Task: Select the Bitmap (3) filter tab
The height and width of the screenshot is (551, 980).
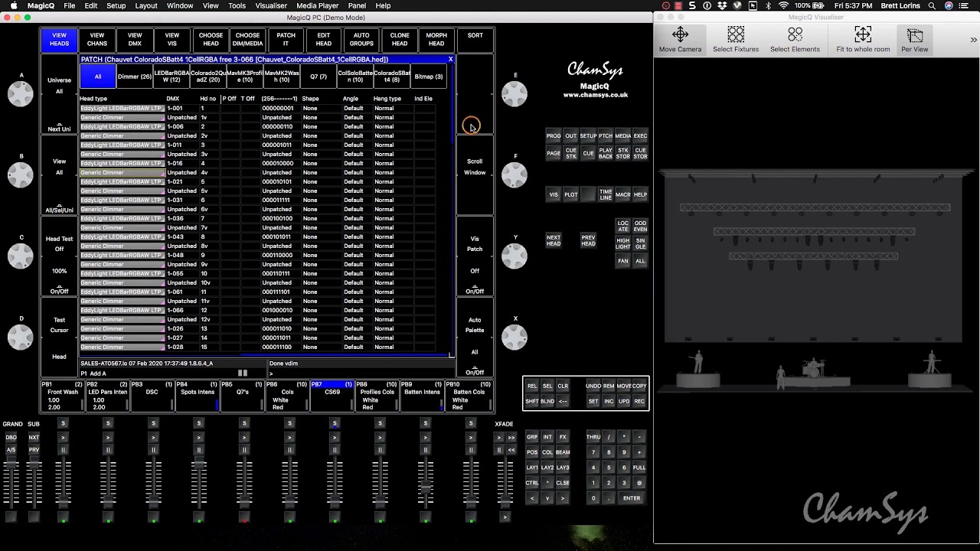Action: tap(428, 77)
